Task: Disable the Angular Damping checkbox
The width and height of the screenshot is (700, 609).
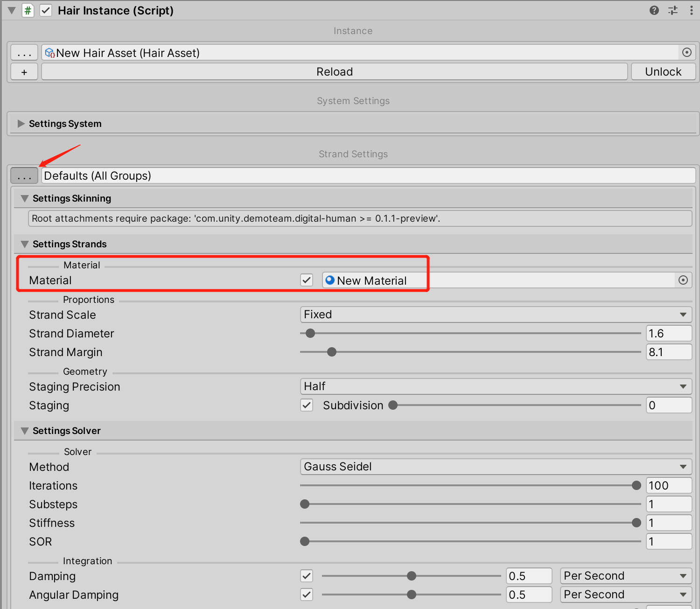Action: tap(307, 595)
